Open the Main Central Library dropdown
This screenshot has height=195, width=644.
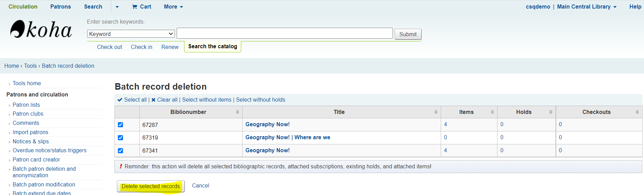587,6
